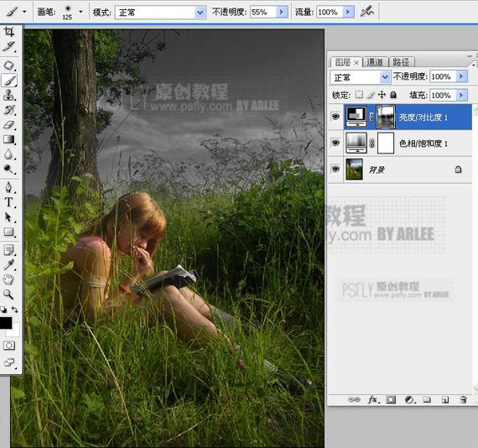This screenshot has width=478, height=448.
Task: Select the Eraser tool
Action: (x=9, y=125)
